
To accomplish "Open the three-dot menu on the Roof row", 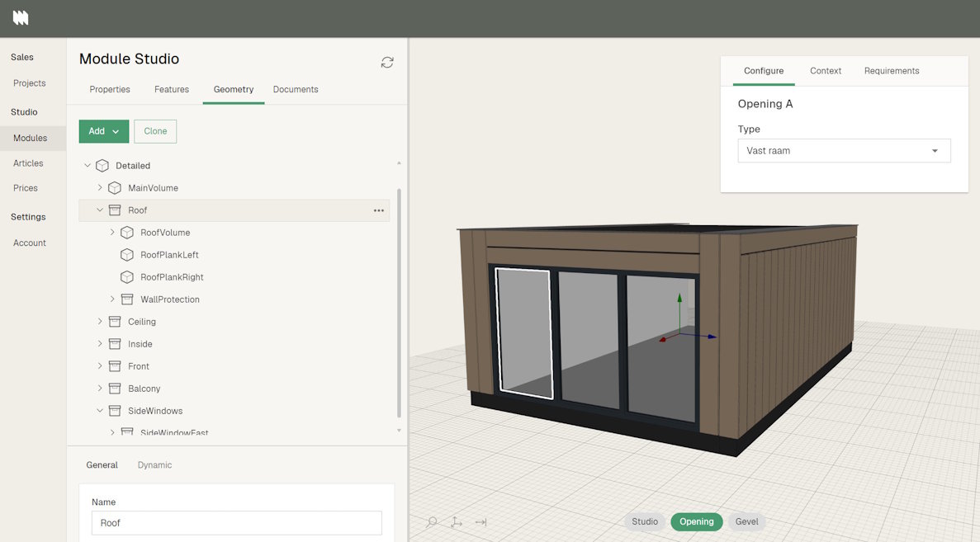I will [x=378, y=210].
